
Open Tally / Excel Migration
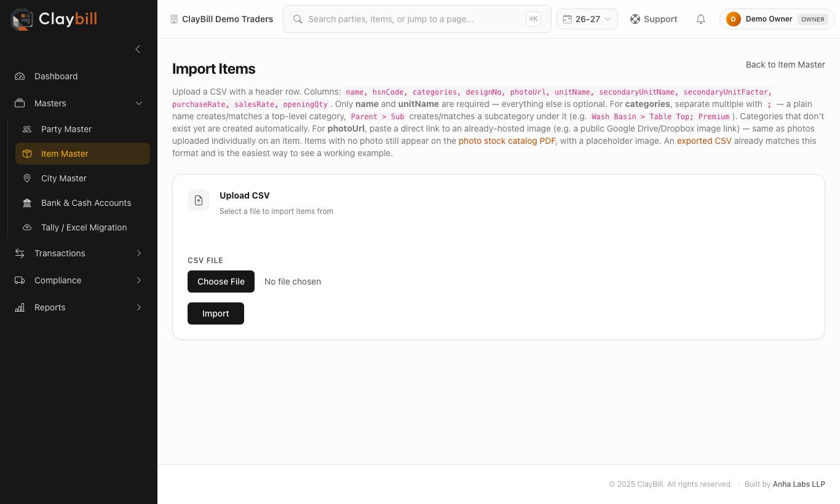[82, 227]
